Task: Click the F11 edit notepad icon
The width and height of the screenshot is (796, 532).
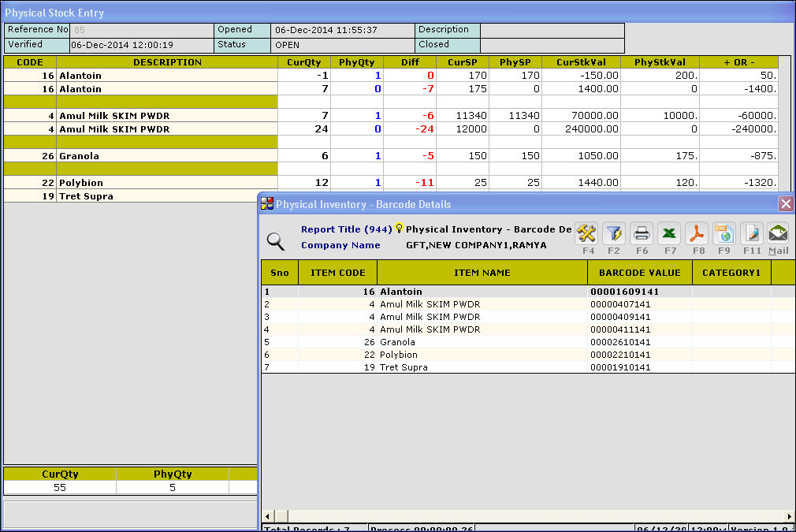Action: [x=751, y=233]
